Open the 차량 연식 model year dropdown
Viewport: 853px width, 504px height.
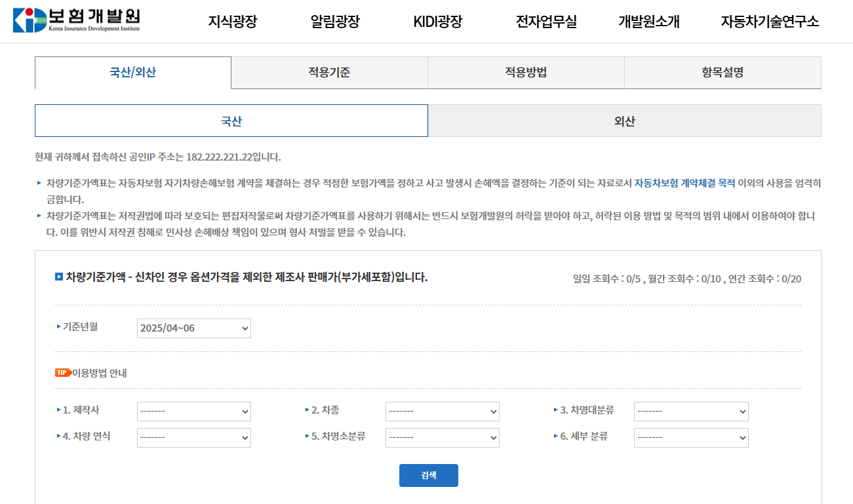tap(193, 437)
